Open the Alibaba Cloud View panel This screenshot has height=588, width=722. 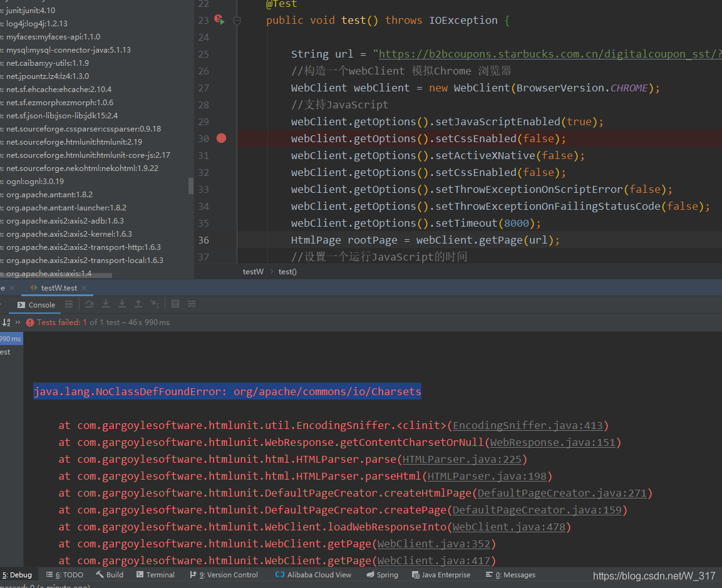pyautogui.click(x=312, y=574)
